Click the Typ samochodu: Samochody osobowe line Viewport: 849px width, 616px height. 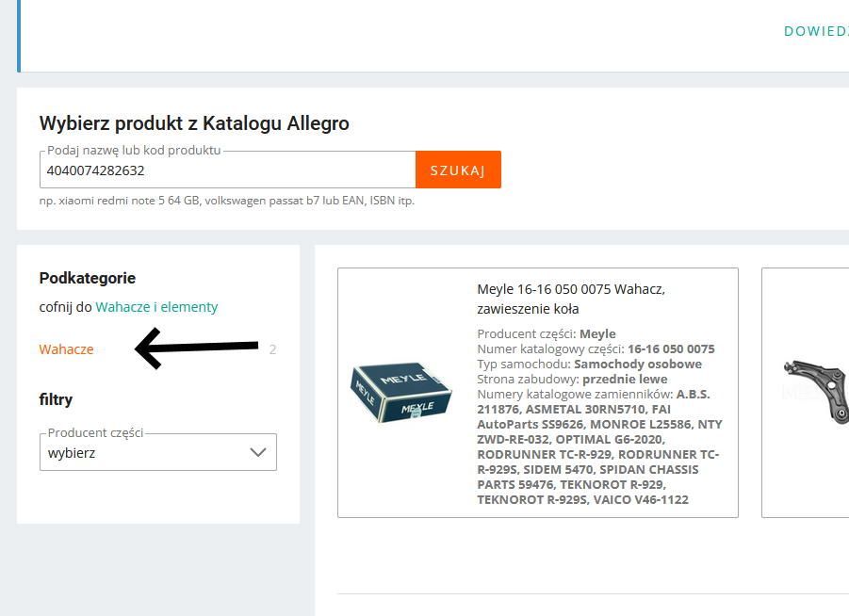(589, 364)
